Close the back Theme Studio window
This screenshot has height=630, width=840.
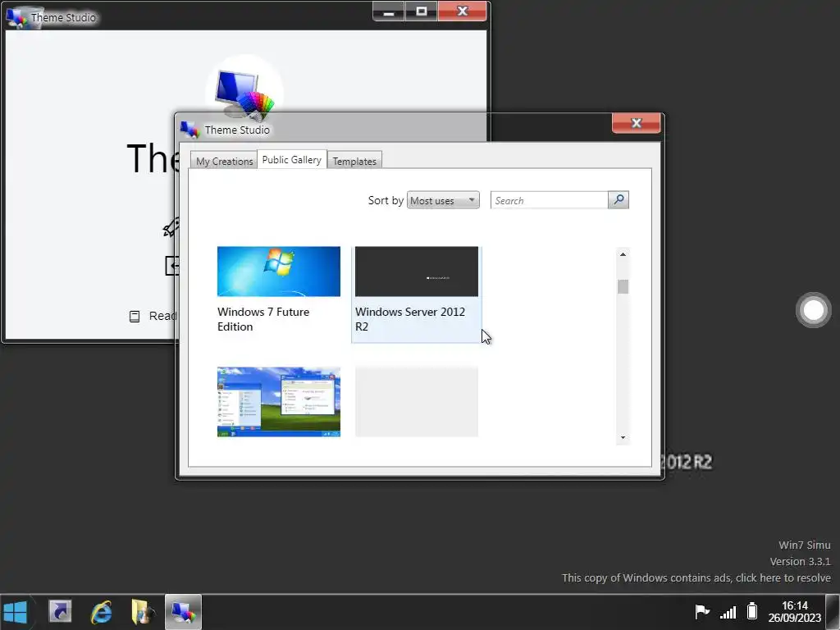pyautogui.click(x=463, y=11)
